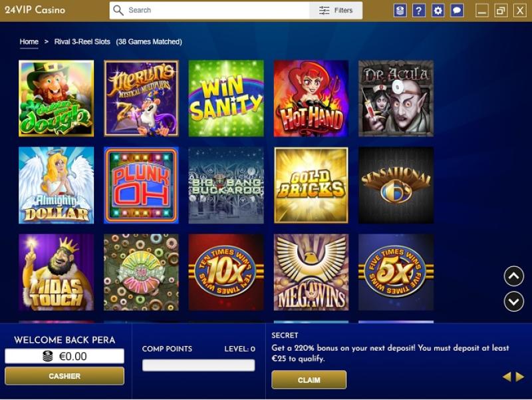The image size is (532, 400).
Task: Open the live chat bubble icon
Action: point(457,11)
